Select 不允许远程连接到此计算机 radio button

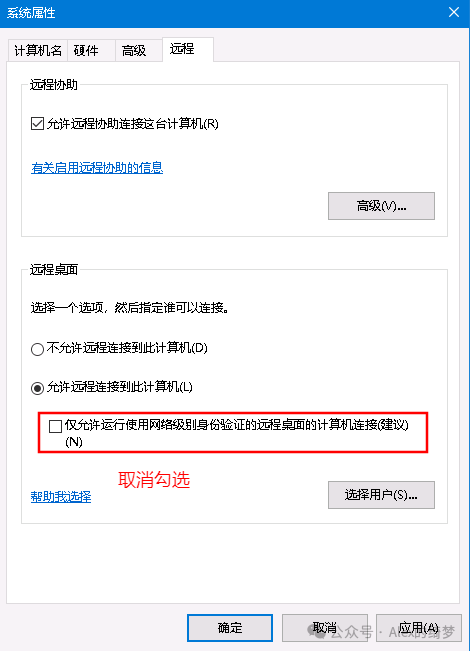[37, 349]
